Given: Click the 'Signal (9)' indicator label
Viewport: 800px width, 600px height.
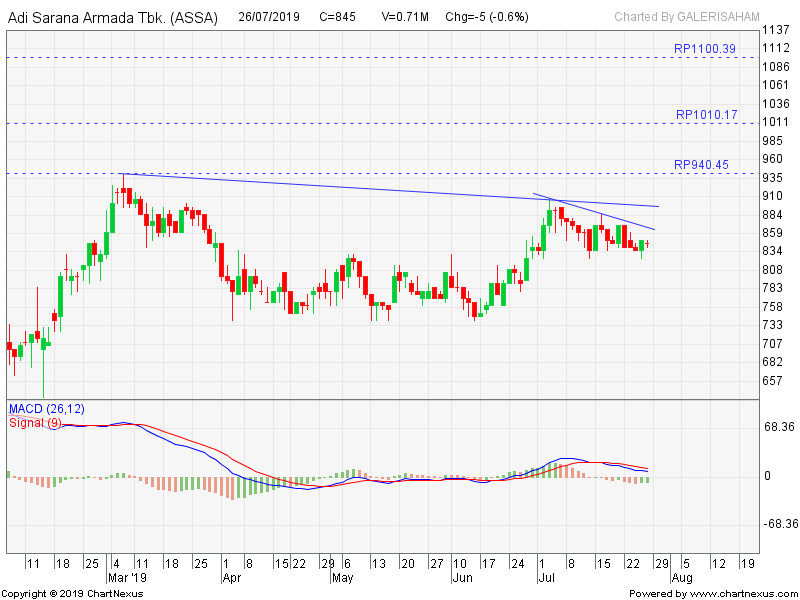Looking at the screenshot, I should (35, 422).
